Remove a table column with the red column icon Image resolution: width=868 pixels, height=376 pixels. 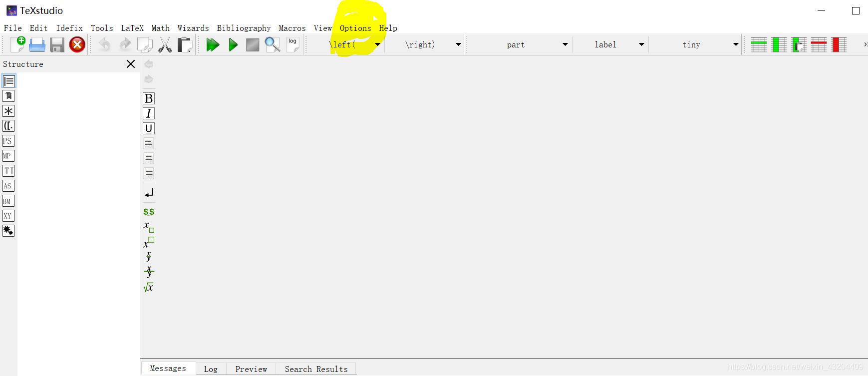point(839,45)
